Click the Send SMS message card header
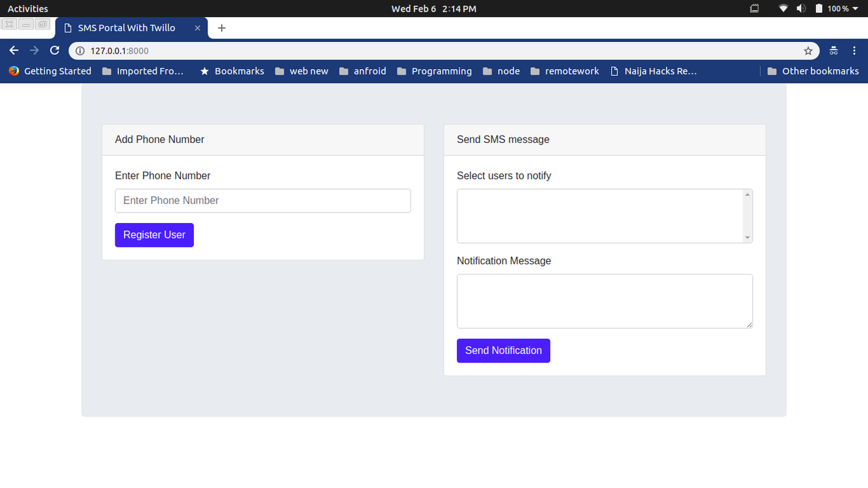868x488 pixels. point(605,140)
